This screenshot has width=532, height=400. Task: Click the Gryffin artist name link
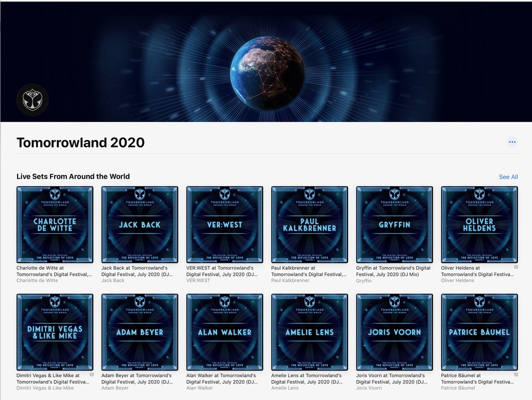[x=364, y=281]
